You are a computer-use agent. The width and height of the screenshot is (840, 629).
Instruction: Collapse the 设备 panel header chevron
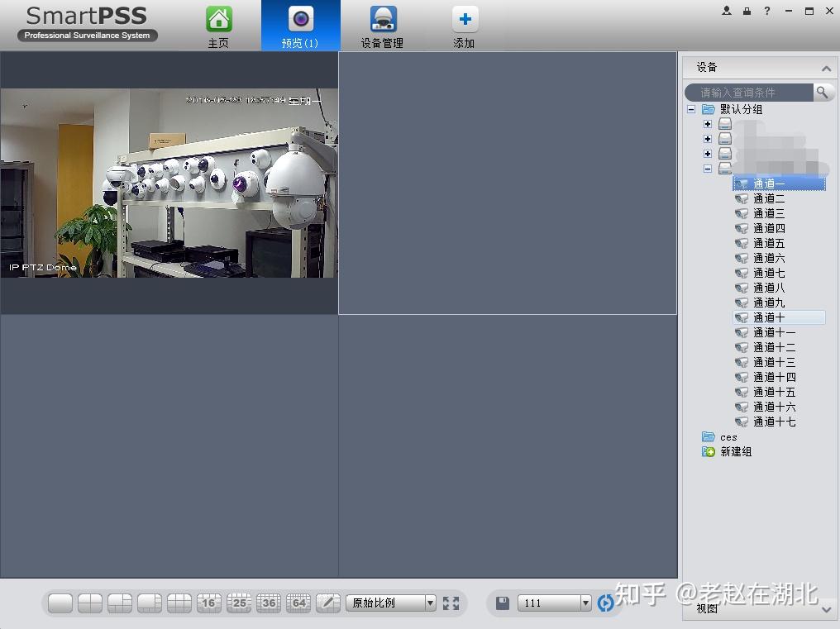825,69
